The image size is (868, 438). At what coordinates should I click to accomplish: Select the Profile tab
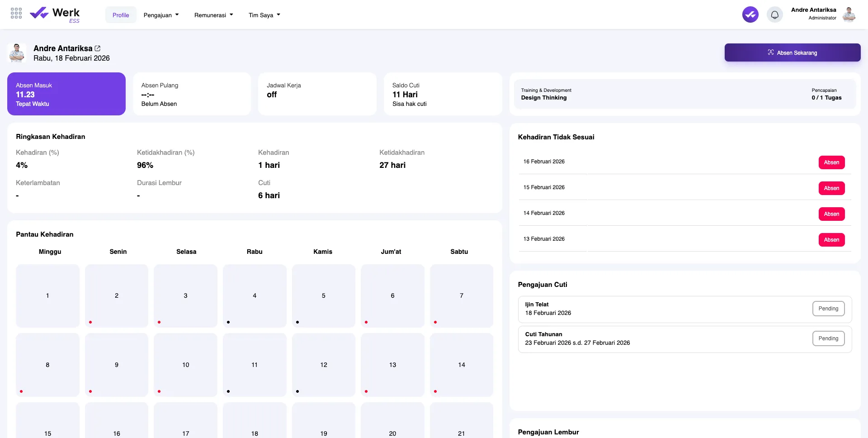121,15
